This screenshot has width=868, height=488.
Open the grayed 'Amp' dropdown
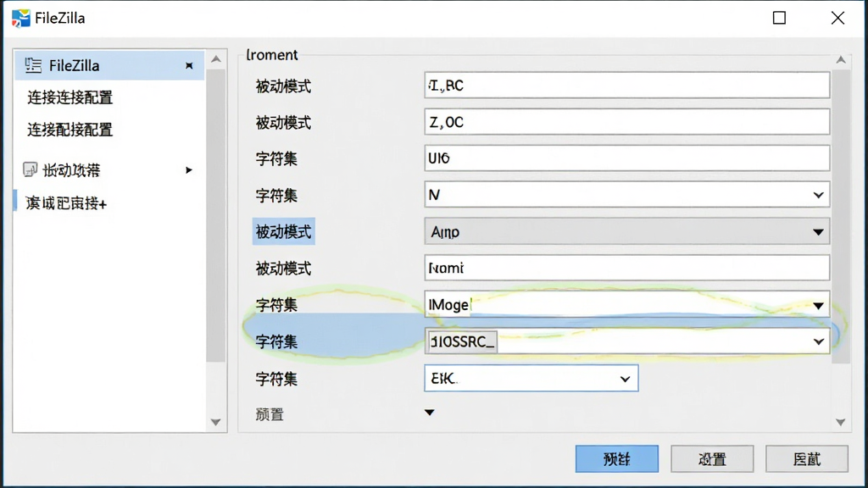point(626,231)
